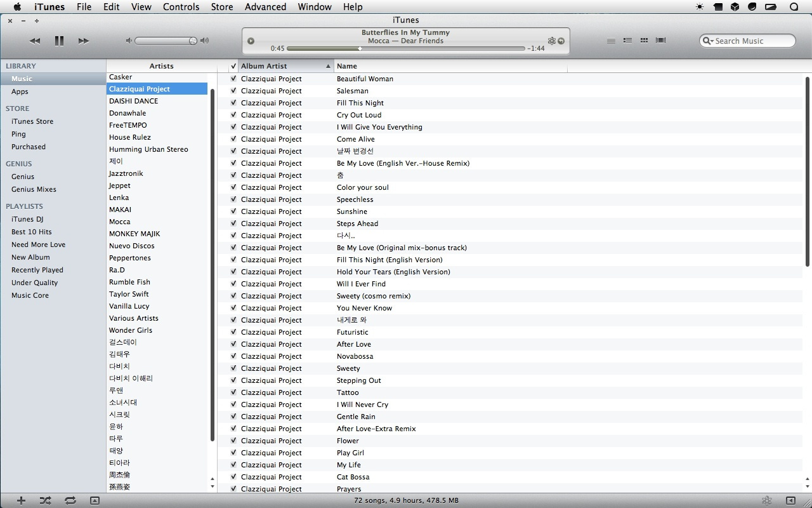Uncheck the Sunshine song checkbox

(233, 211)
